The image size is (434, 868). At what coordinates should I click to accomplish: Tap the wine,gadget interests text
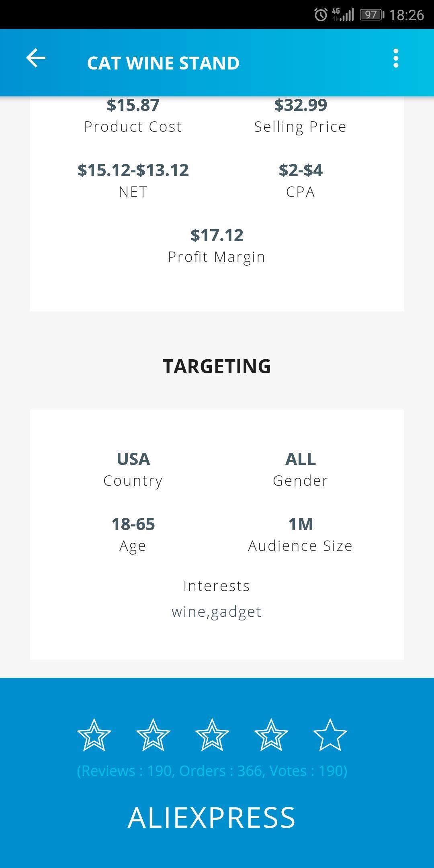[217, 612]
